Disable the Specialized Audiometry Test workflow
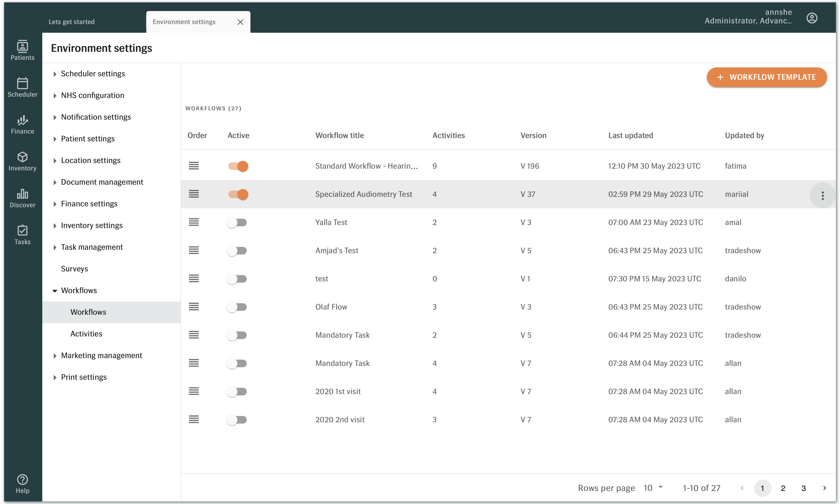Screen dimensions: 840x504 point(238,194)
